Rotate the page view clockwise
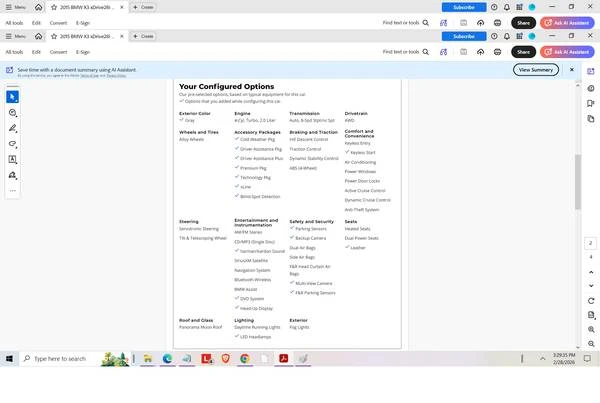The width and height of the screenshot is (600, 403). point(591,301)
